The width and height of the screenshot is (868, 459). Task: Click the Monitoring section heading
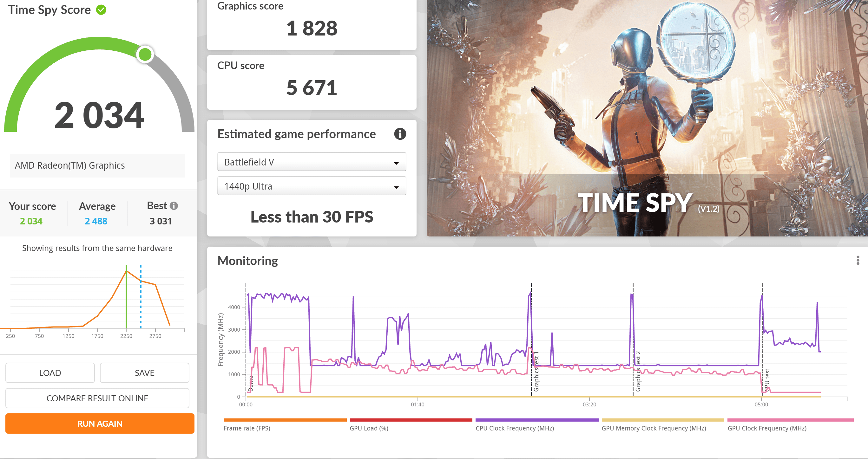pyautogui.click(x=248, y=261)
